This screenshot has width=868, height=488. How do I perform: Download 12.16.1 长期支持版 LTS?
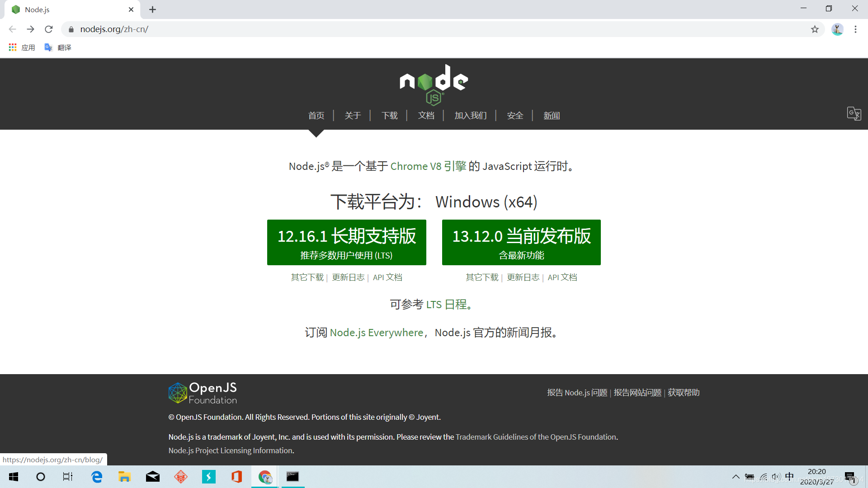point(347,243)
